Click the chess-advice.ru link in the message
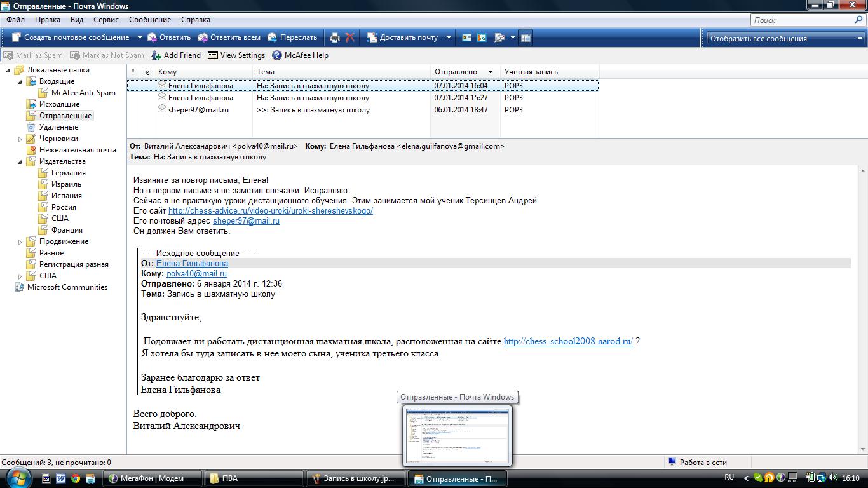This screenshot has height=488, width=868. [270, 210]
